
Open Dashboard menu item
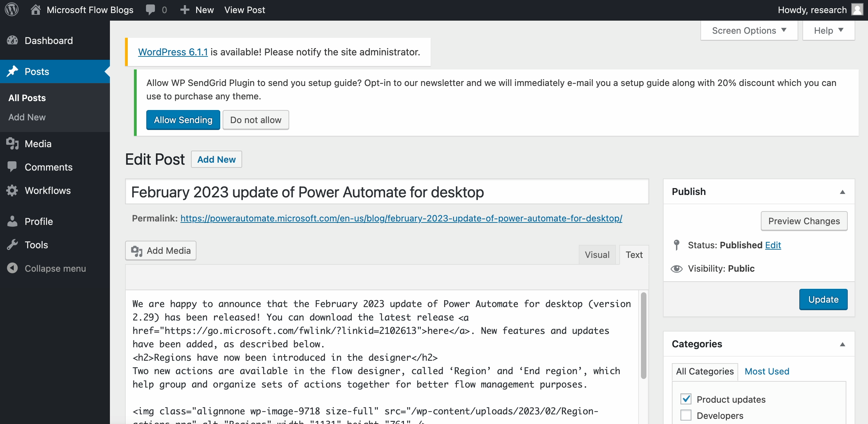(x=55, y=41)
